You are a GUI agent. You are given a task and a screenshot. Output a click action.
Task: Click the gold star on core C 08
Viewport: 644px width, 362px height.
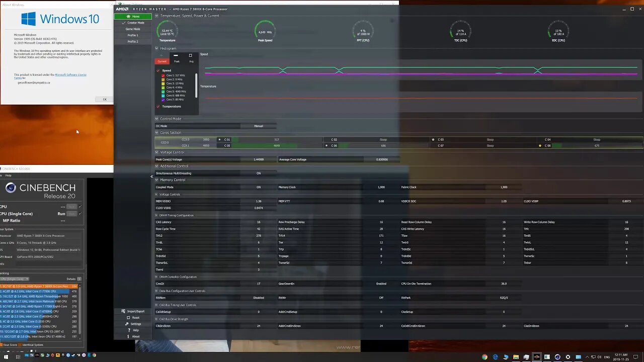click(x=540, y=146)
